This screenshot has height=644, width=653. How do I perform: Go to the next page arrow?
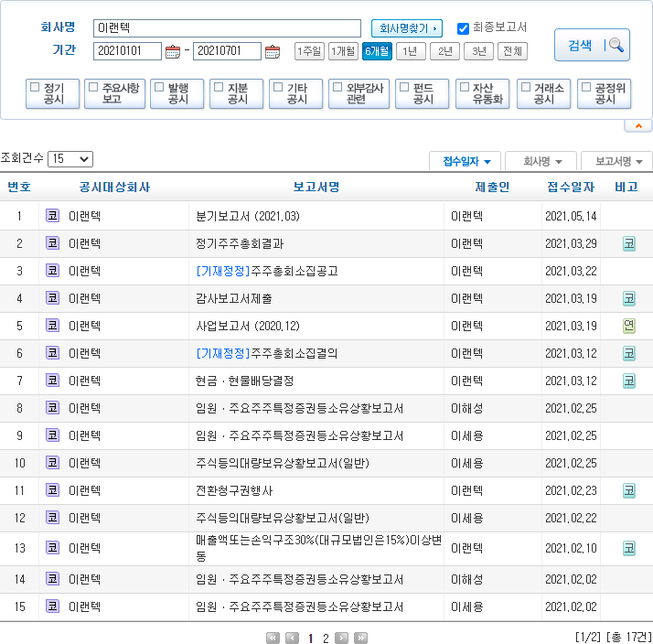[341, 638]
